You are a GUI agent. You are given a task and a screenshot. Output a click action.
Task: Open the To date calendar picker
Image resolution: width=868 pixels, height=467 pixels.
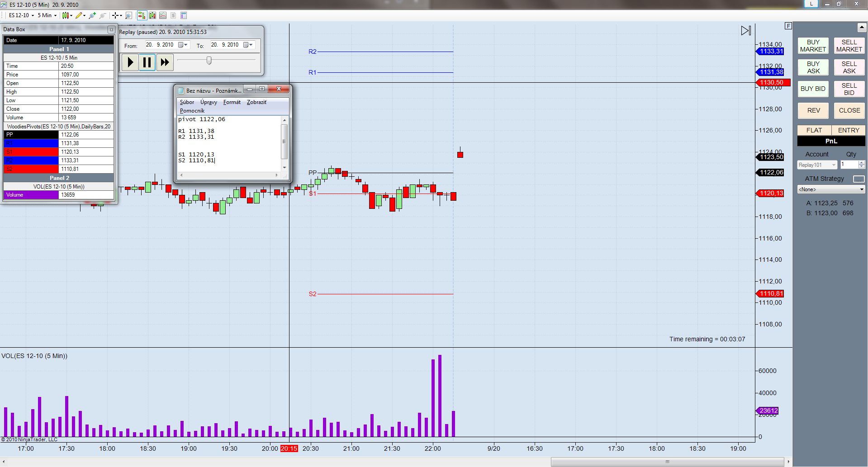248,45
